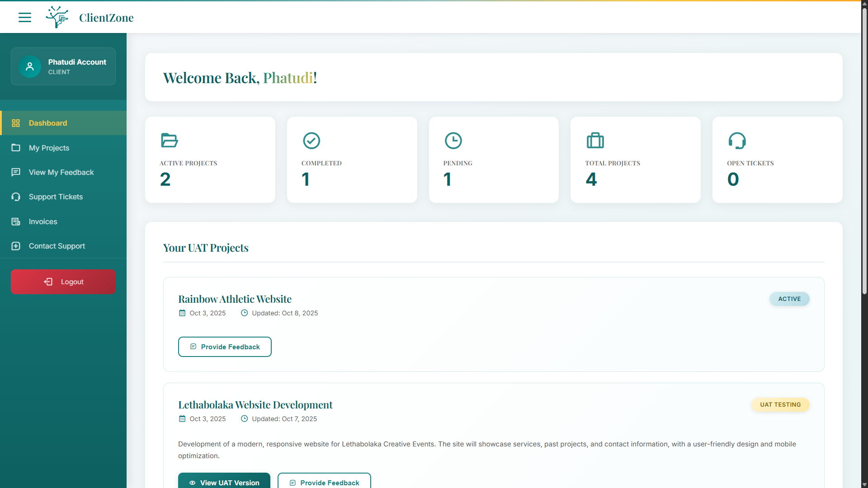This screenshot has width=868, height=488.
Task: Open the My Projects section
Action: [49, 148]
